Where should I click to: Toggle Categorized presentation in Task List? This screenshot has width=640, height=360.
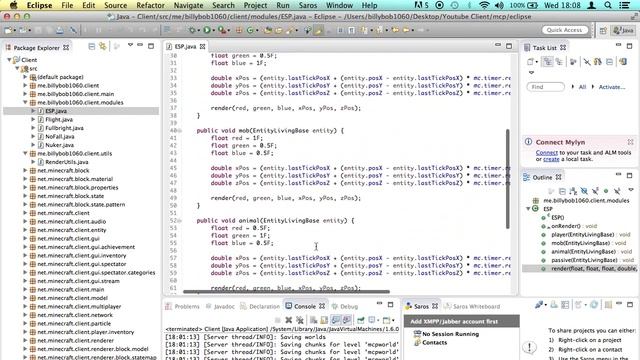[x=547, y=62]
